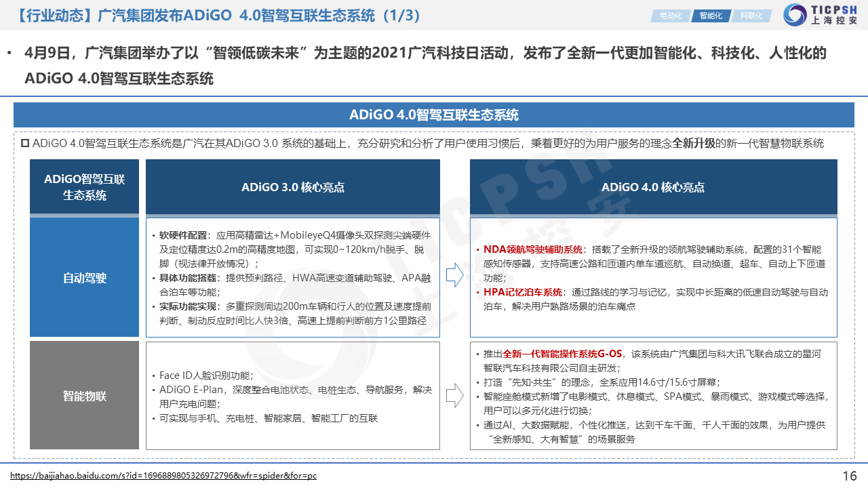Select the gray 智能物联 category cell
This screenshot has height=488, width=868.
coord(84,396)
